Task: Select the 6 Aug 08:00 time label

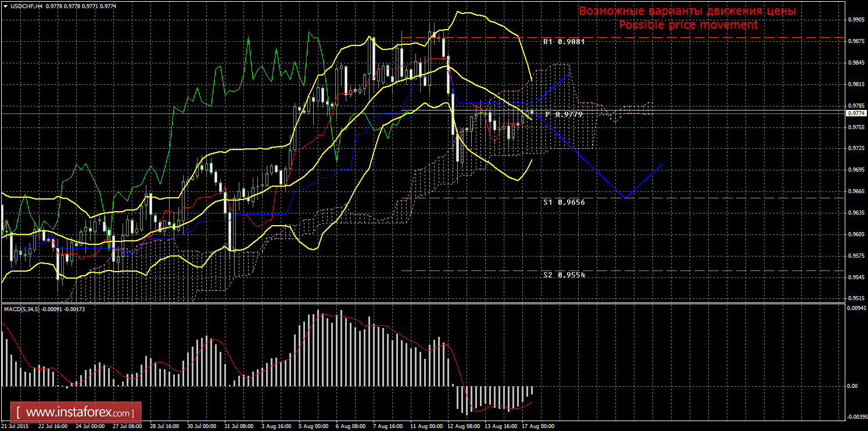Action: [x=351, y=426]
